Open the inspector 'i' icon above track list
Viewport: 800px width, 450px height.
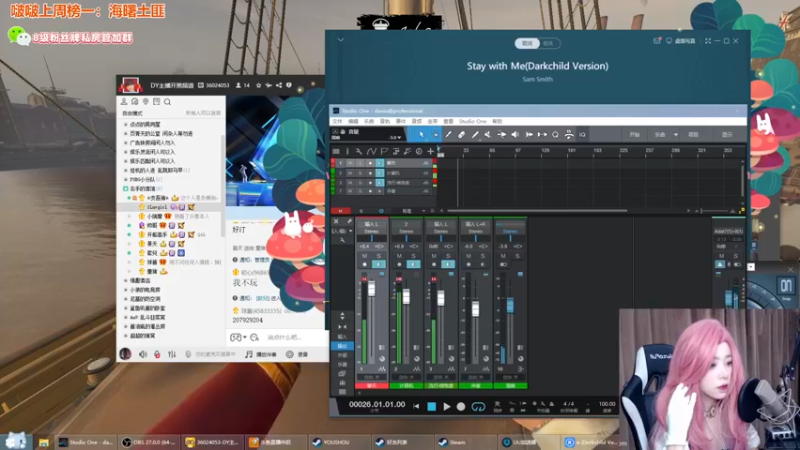[347, 152]
